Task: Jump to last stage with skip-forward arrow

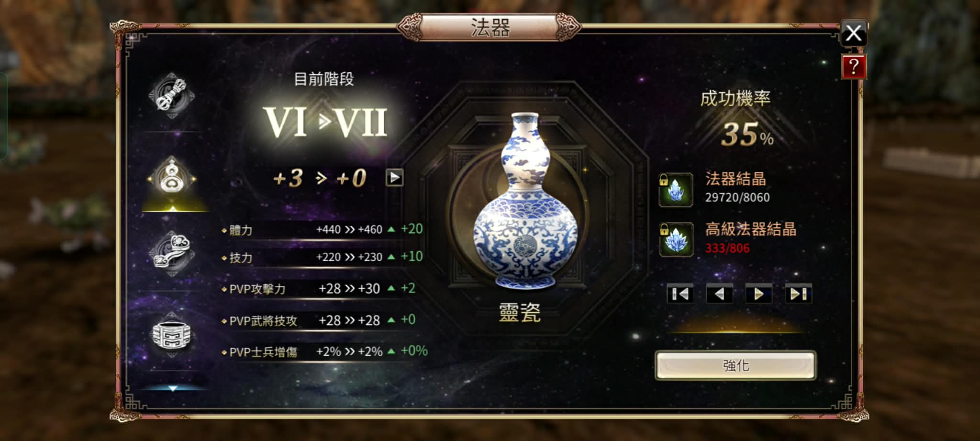Action: (798, 294)
